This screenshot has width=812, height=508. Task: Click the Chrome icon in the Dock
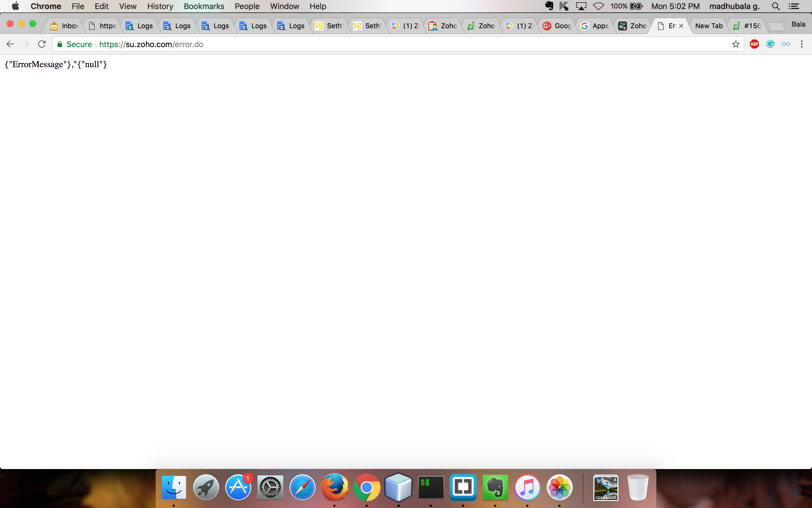pos(367,487)
